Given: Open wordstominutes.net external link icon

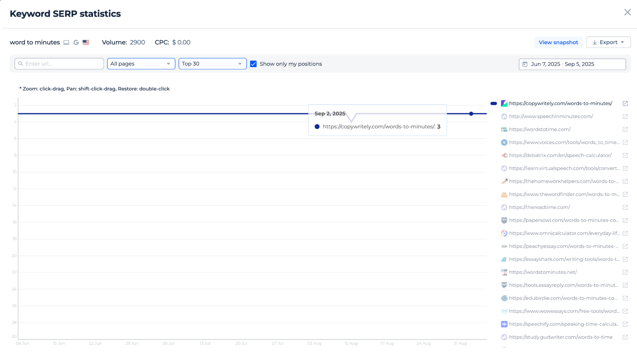Looking at the screenshot, I should [625, 272].
